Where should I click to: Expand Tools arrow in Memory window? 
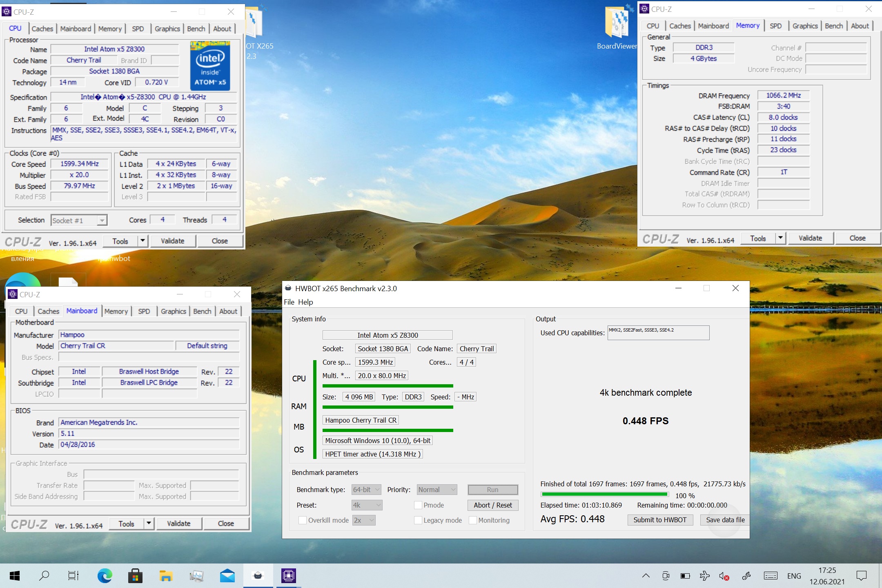pos(780,238)
